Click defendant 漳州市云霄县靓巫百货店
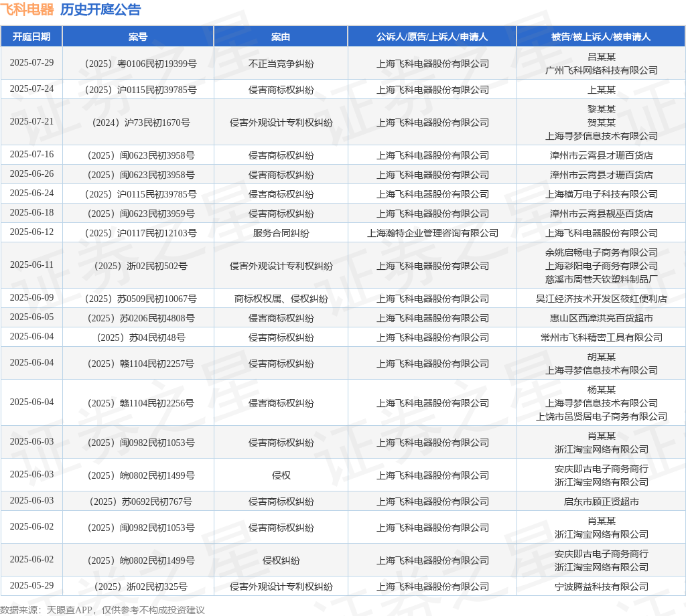 click(x=601, y=214)
